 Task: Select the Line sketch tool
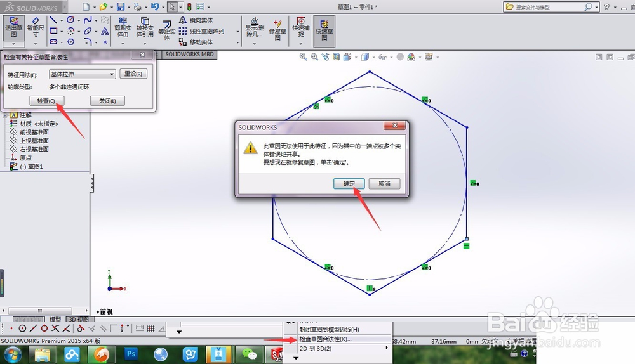[53, 20]
